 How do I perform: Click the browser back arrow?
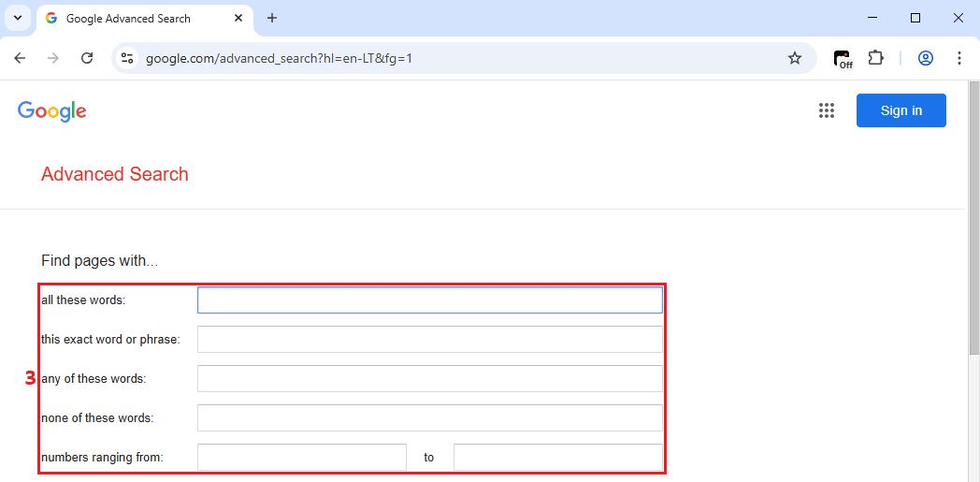pos(20,58)
